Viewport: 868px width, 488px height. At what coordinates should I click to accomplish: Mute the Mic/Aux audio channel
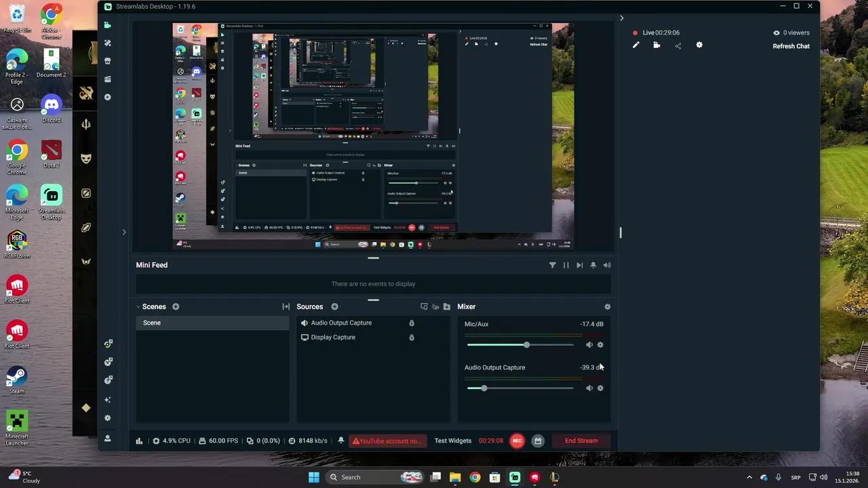click(x=589, y=345)
